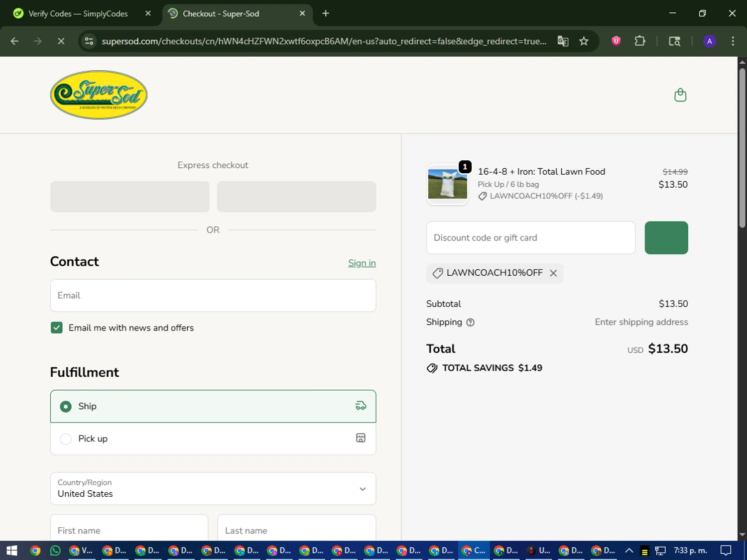Stop loading the page

[x=61, y=41]
